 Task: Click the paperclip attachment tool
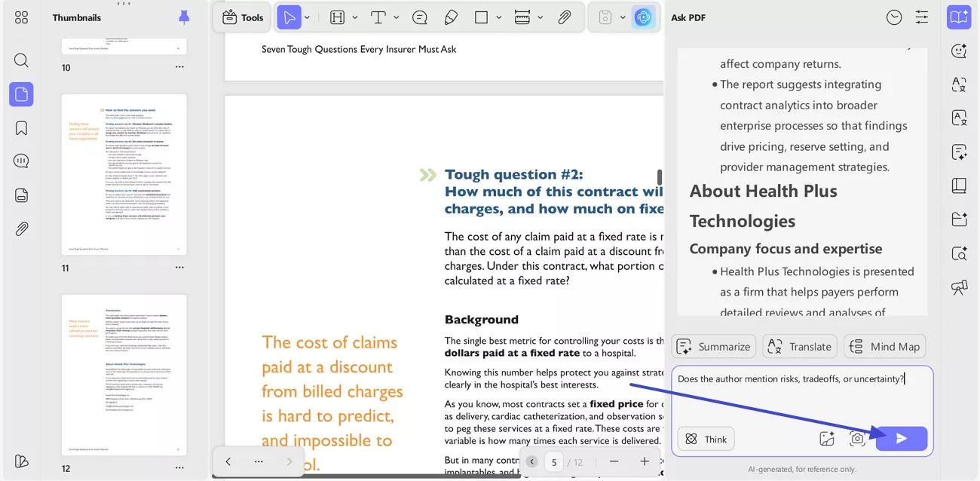565,17
